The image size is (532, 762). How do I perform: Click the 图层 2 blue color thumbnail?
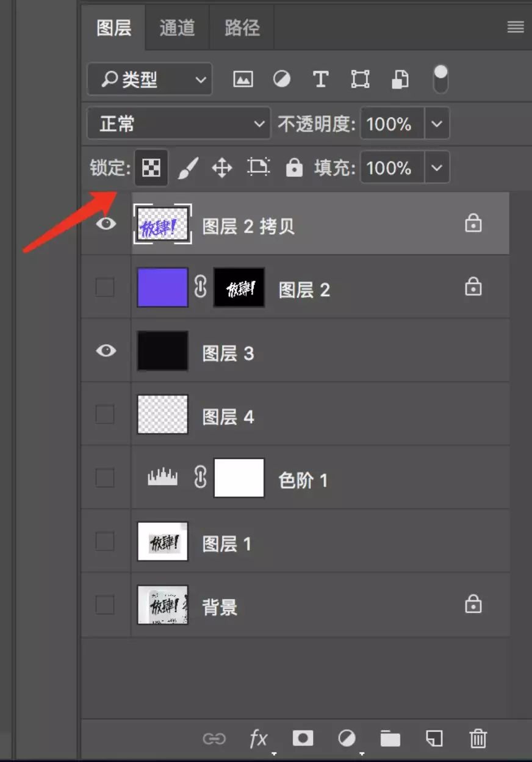click(x=162, y=287)
